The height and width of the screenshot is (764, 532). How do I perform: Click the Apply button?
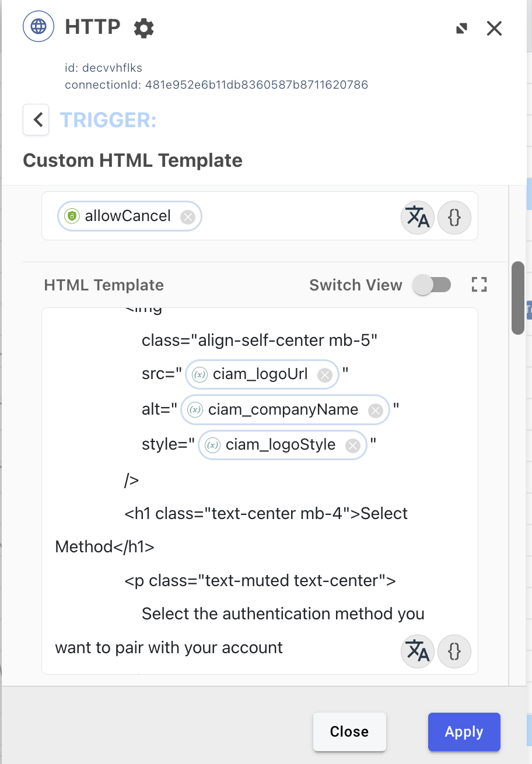pos(464,732)
